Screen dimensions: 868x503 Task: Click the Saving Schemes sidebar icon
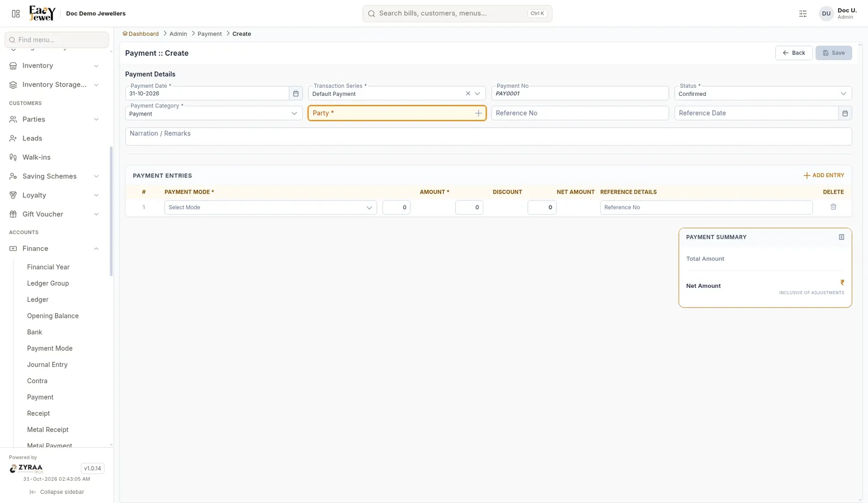[13, 176]
